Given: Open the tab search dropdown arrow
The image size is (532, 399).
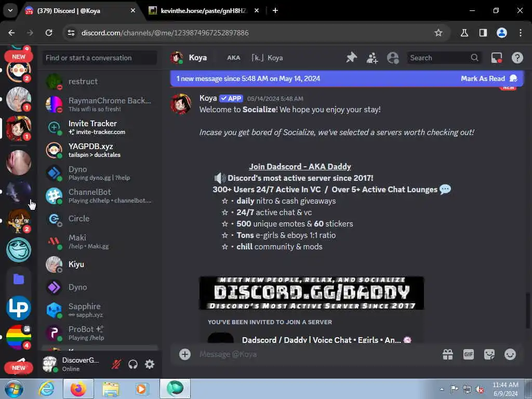Looking at the screenshot, I should [x=10, y=10].
